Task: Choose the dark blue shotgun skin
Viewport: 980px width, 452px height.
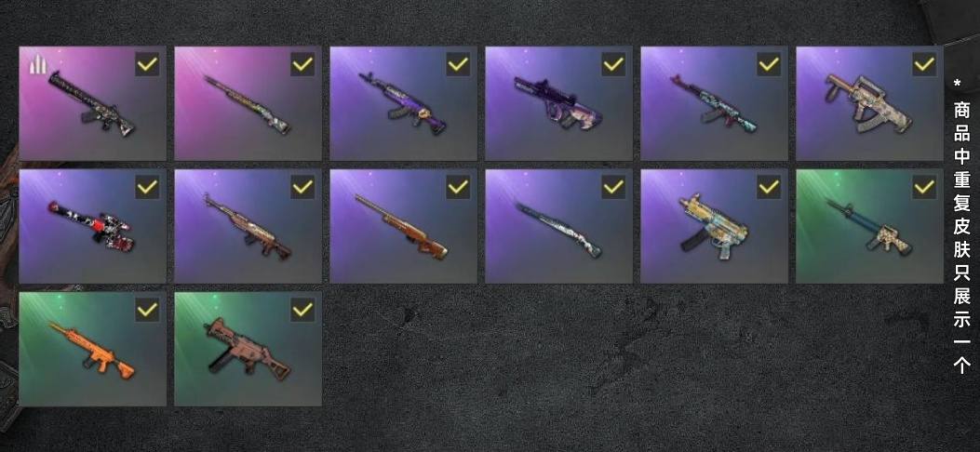Action: tap(558, 226)
